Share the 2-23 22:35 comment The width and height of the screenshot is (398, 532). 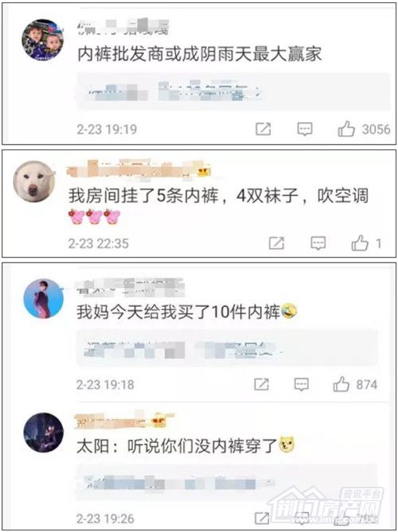coord(276,243)
